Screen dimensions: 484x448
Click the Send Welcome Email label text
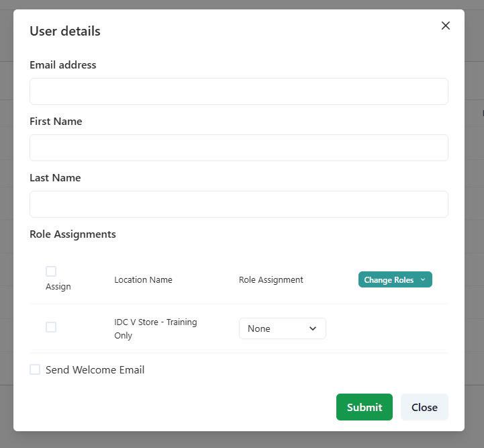95,370
